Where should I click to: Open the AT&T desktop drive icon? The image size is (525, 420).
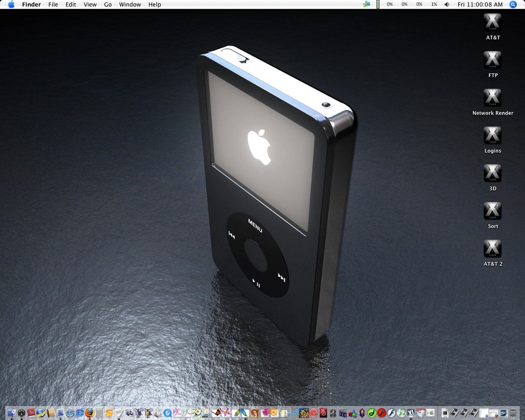(x=493, y=23)
